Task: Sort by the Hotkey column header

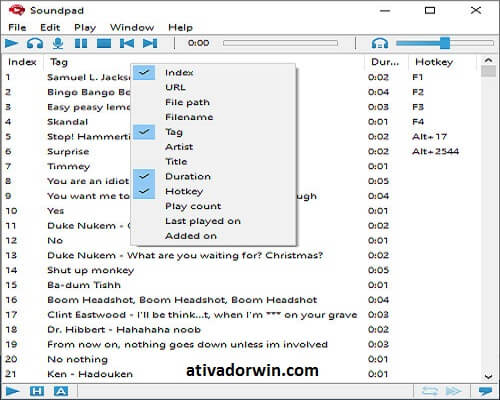Action: (x=442, y=62)
